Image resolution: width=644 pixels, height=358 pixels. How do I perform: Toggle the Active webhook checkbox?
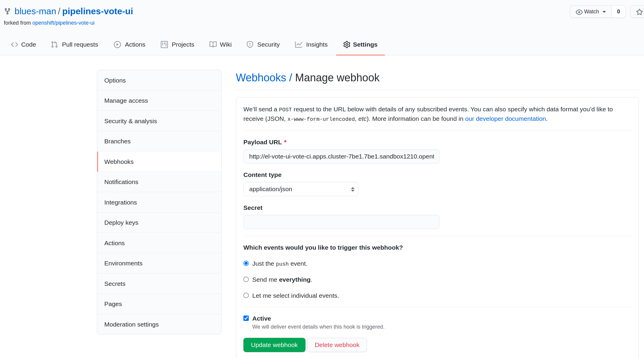(x=246, y=318)
